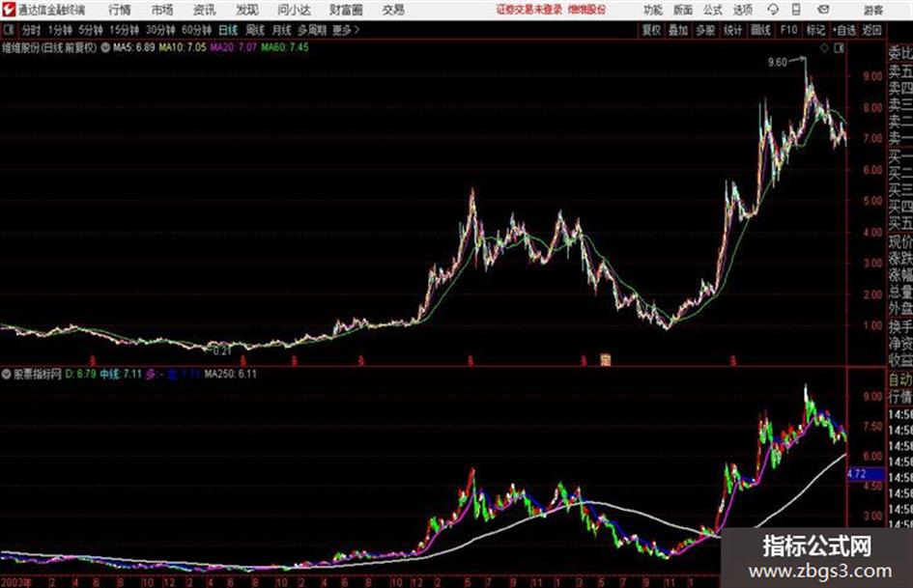Add to 自选 watchlist
This screenshot has height=588, width=913.
point(844,30)
